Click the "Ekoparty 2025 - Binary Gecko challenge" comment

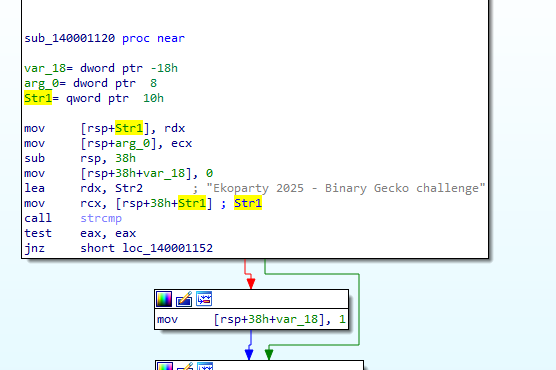pos(346,188)
